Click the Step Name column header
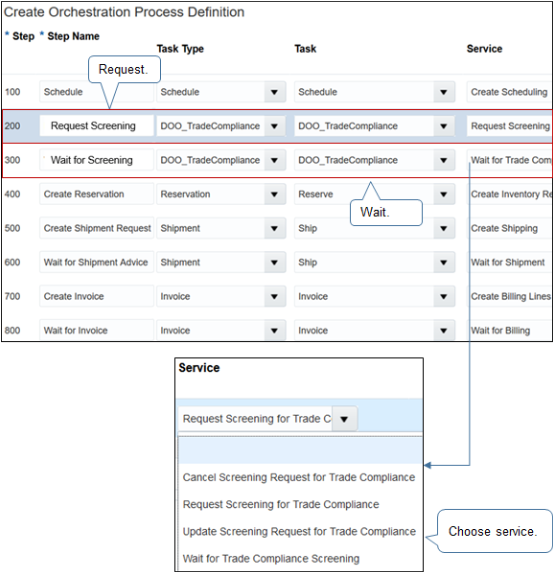Image resolution: width=554 pixels, height=573 pixels. click(x=73, y=36)
